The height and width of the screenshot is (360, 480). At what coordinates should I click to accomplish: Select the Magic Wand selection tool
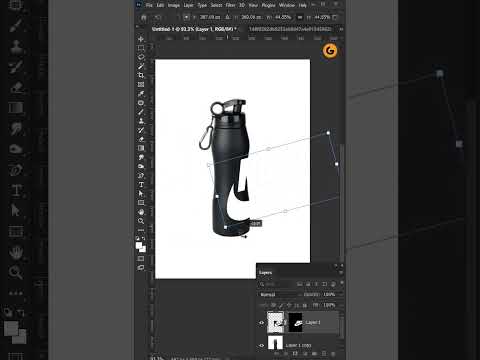tap(141, 66)
